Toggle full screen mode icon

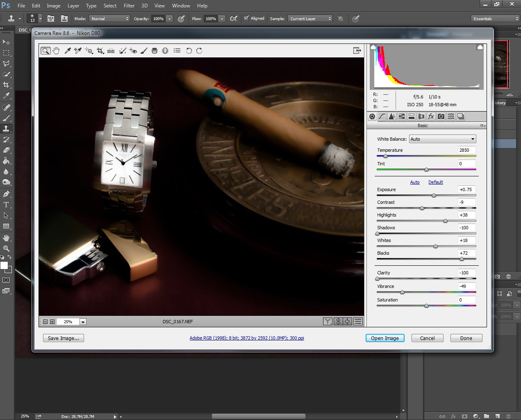(x=357, y=50)
